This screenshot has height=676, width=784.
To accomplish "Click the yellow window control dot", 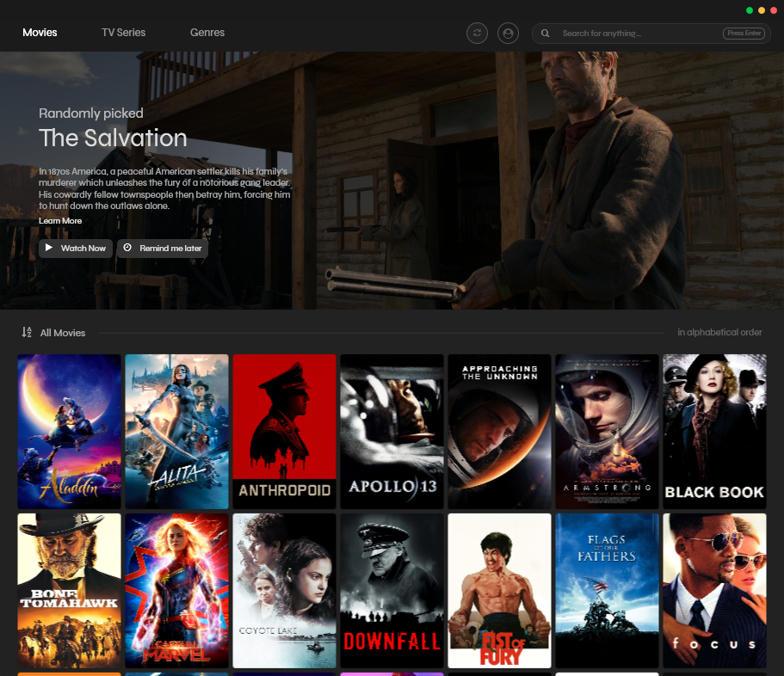I will click(x=762, y=10).
